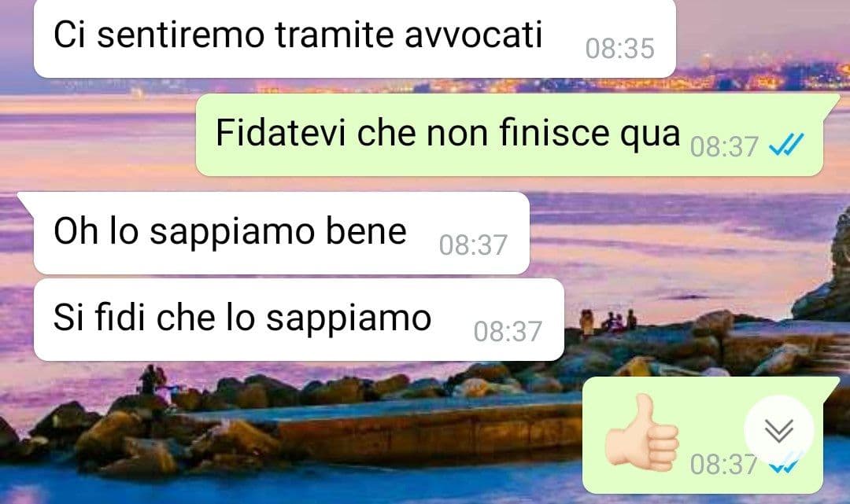Click timestamp next to 'Si fidi che lo sappiamo'

coord(508,332)
